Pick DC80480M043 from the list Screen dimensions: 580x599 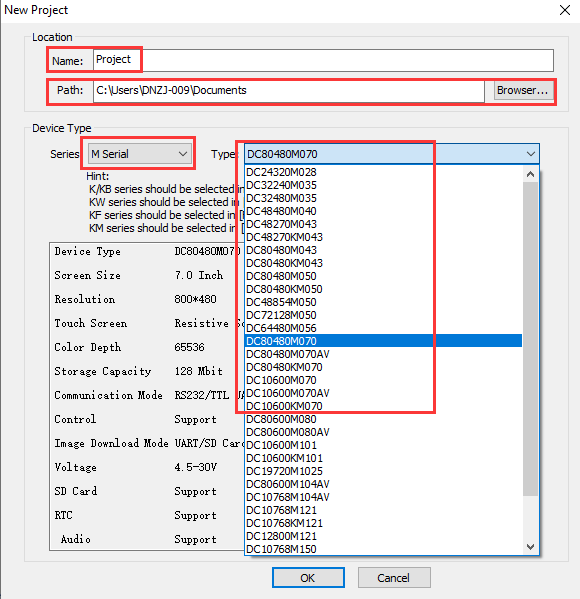pos(383,250)
